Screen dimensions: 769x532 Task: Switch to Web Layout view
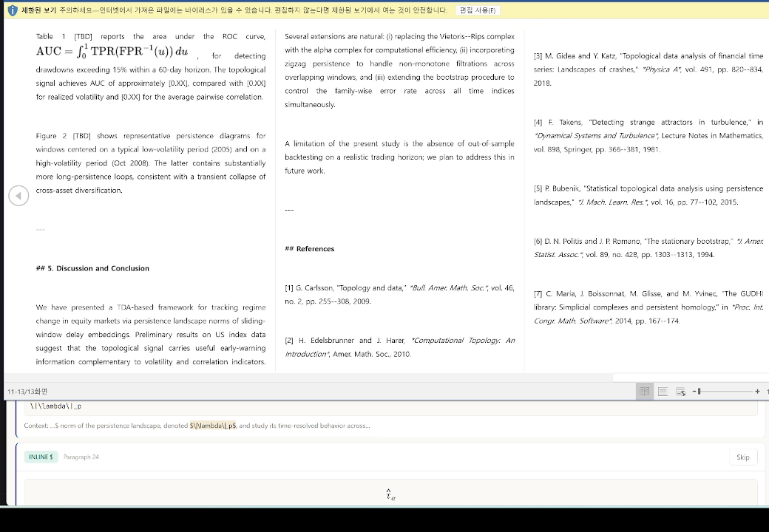click(x=681, y=392)
